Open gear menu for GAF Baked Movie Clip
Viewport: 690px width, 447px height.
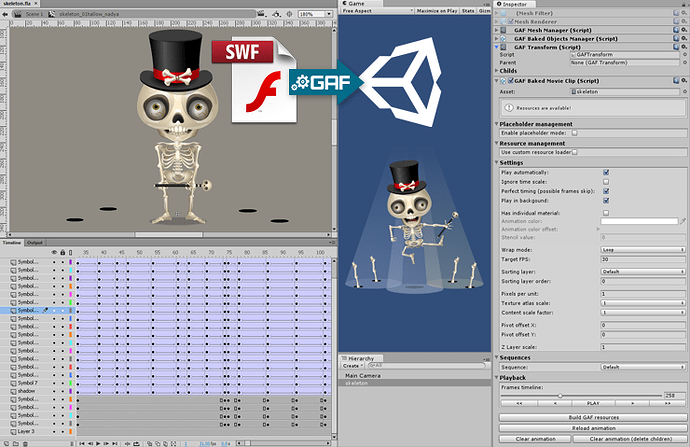point(684,81)
